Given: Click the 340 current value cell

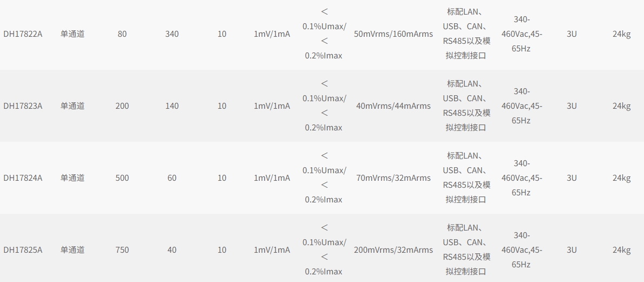Looking at the screenshot, I should 172,34.
